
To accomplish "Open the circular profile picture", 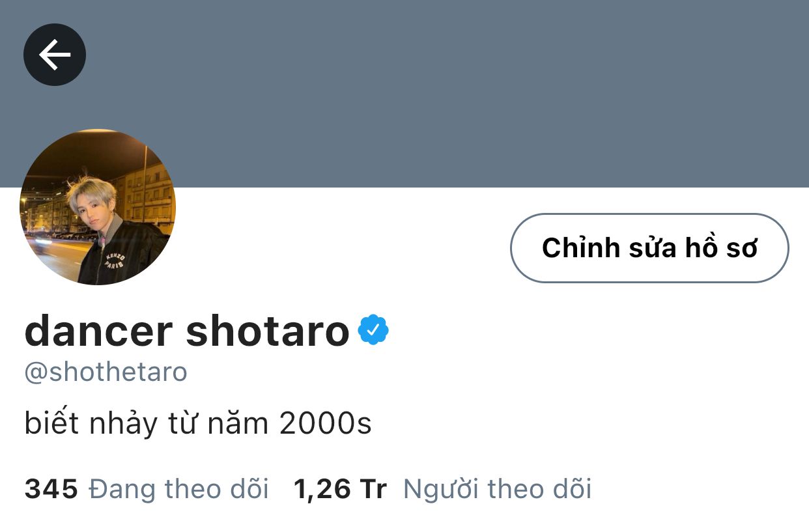I will [x=98, y=207].
